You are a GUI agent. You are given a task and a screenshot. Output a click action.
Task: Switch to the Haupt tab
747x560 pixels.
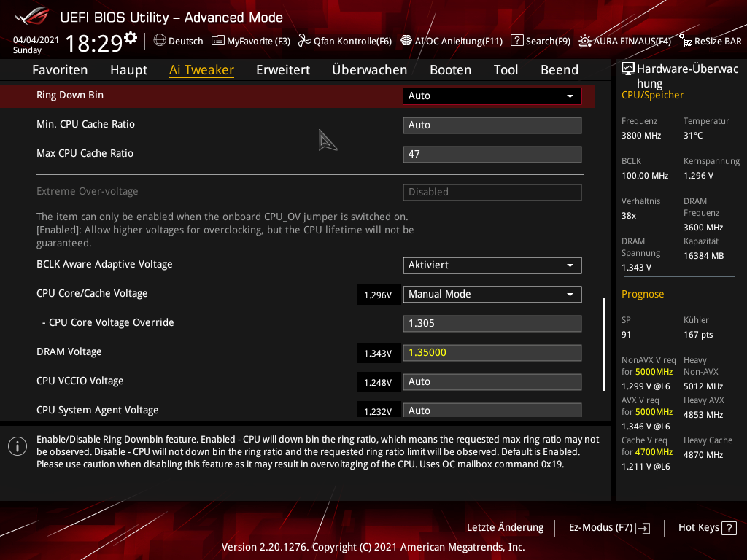tap(129, 70)
